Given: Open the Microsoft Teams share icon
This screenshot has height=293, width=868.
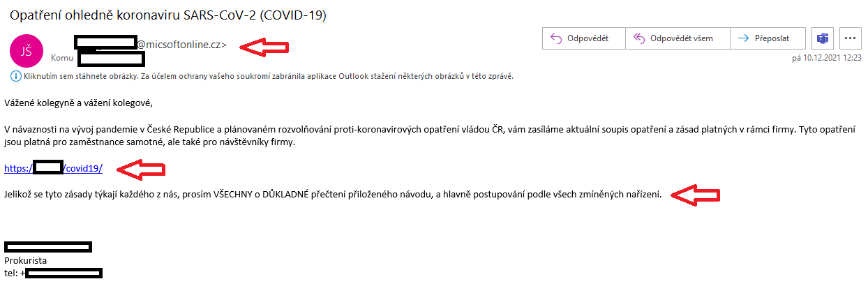Looking at the screenshot, I should [x=823, y=38].
